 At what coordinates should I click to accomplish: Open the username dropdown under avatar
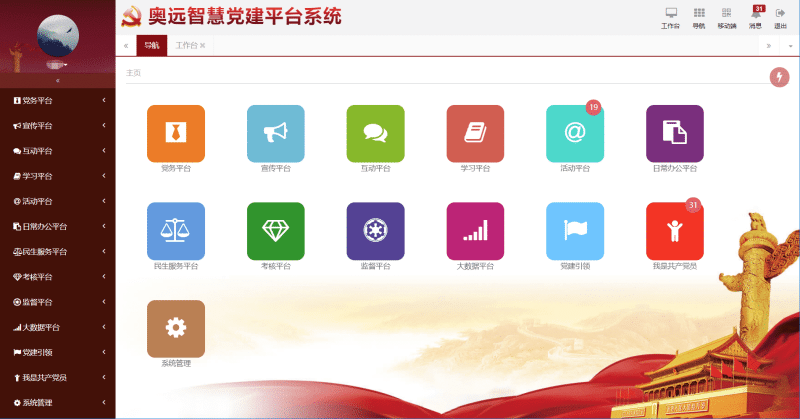tap(57, 65)
